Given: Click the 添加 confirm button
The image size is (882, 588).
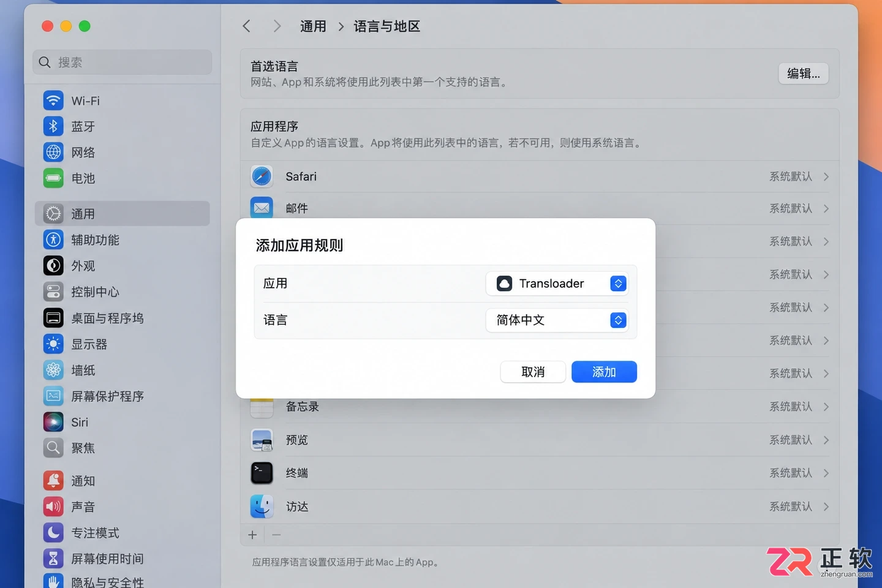Looking at the screenshot, I should tap(604, 372).
